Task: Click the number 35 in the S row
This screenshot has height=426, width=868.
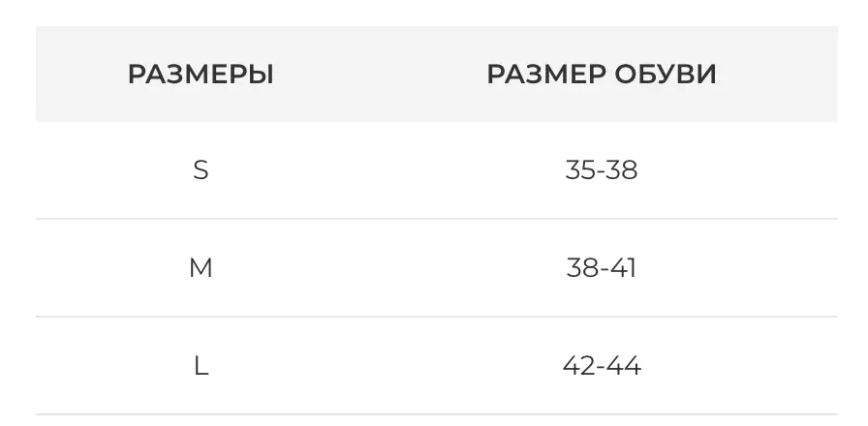Action: pos(579,170)
